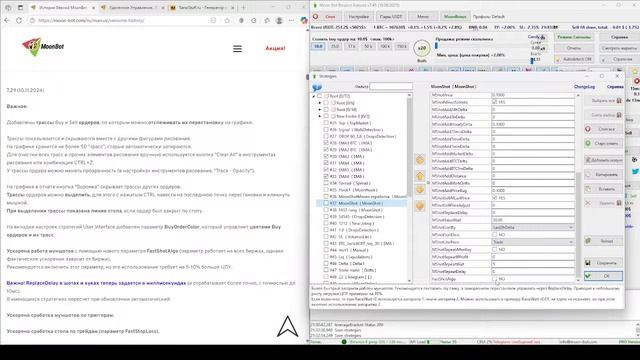The width and height of the screenshot is (640, 360).
Task: Edit the MShotReplaceDelay value field
Action: [533, 213]
